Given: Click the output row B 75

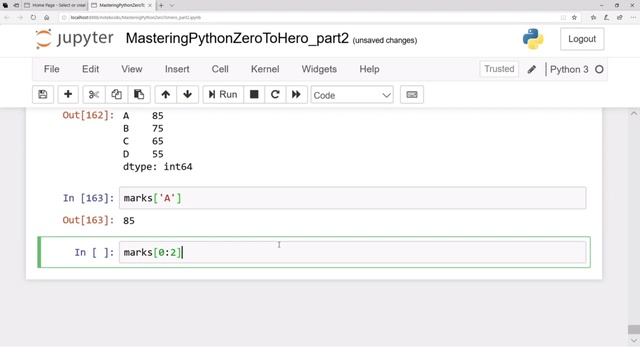Looking at the screenshot, I should [143, 129].
